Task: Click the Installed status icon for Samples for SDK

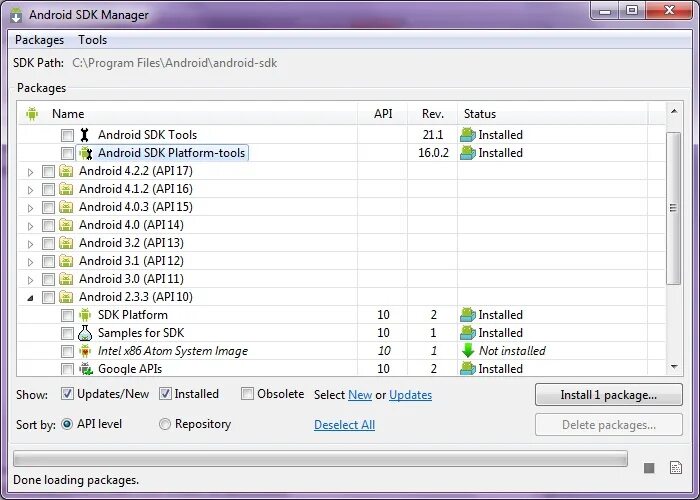Action: 467,333
